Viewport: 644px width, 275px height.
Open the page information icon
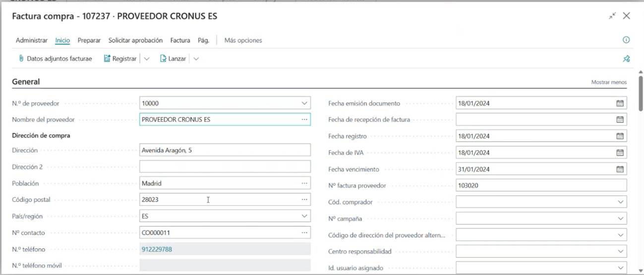coord(626,40)
